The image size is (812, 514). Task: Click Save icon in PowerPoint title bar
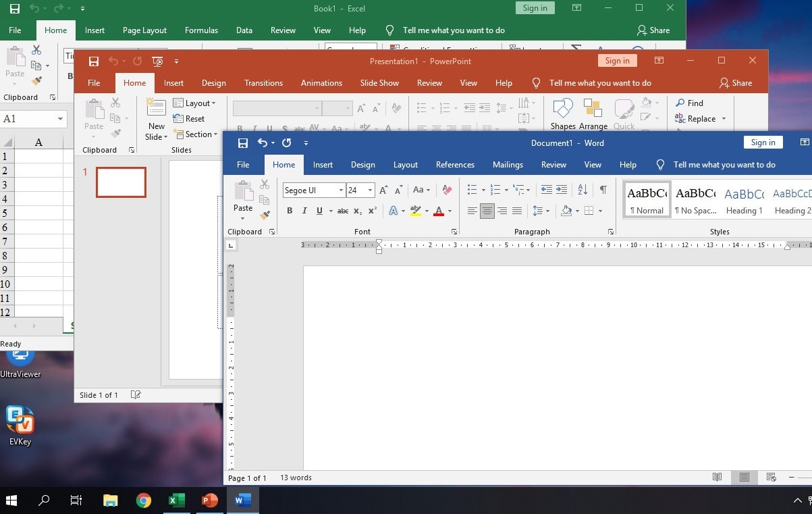pyautogui.click(x=94, y=61)
